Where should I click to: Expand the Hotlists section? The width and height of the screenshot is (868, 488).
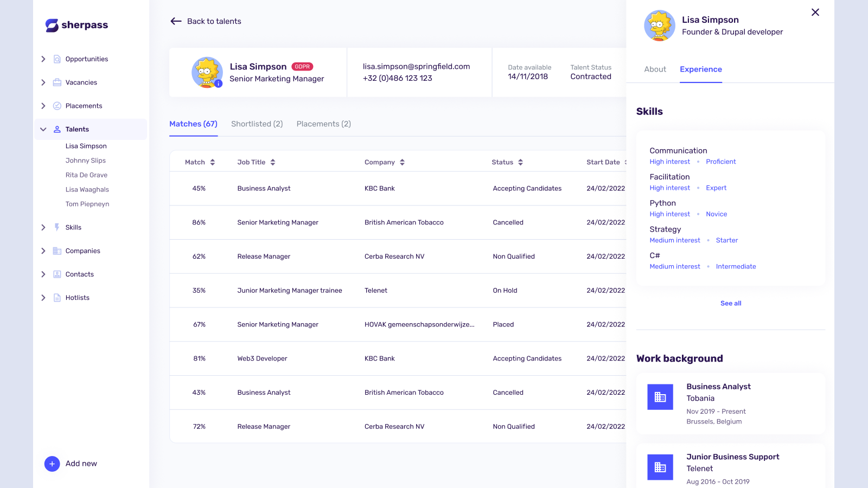coord(43,298)
